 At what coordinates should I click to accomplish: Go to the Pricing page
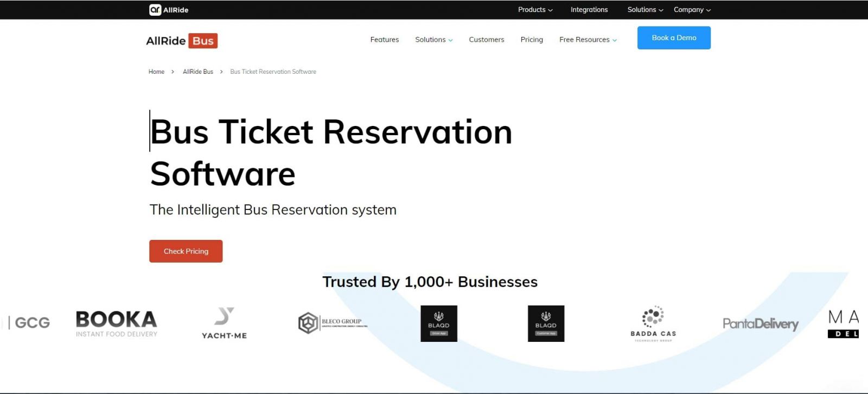(532, 40)
